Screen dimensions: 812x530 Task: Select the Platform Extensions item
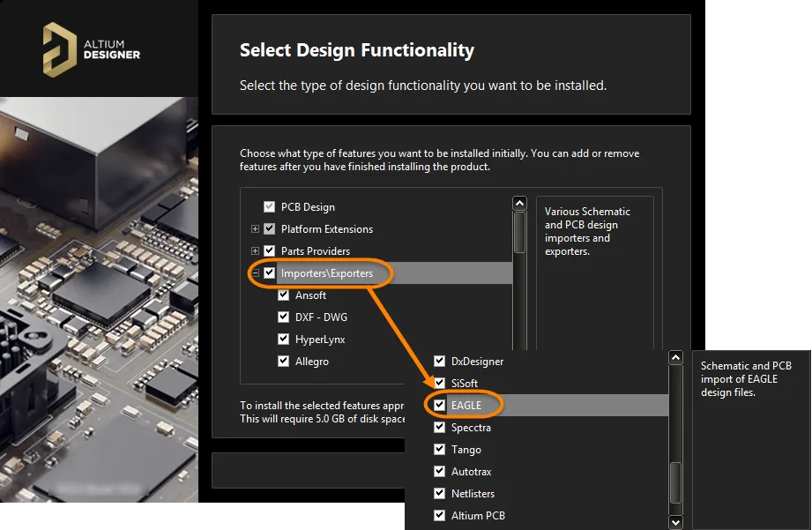click(x=327, y=229)
